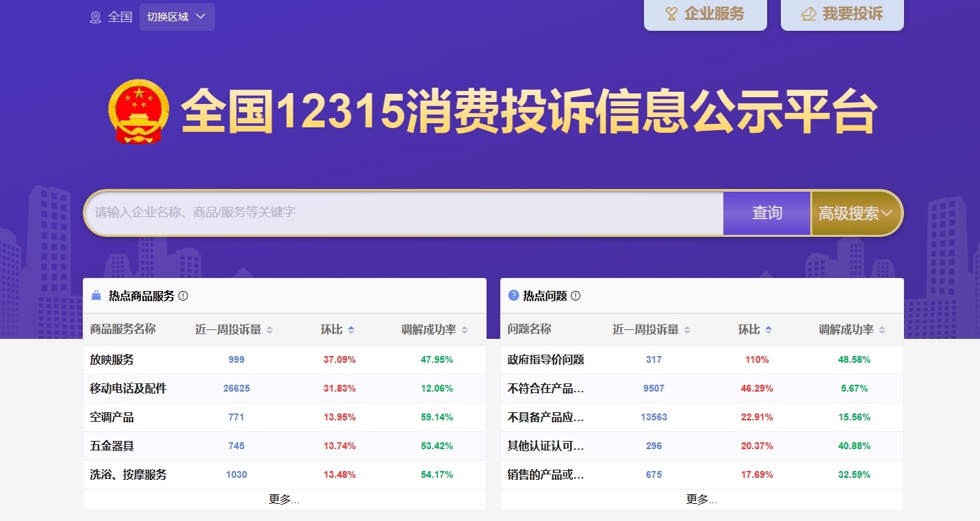Open 企业服务 enterprise services
The width and height of the screenshot is (980, 521).
(706, 14)
